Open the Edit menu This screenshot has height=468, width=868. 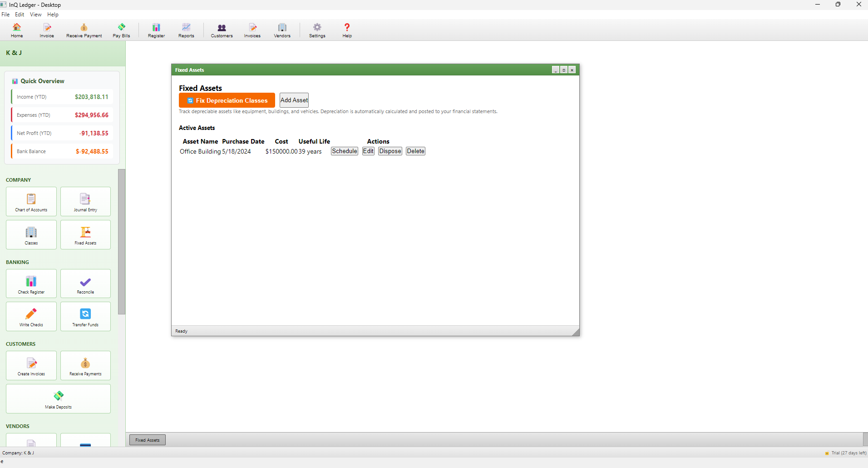click(x=20, y=15)
